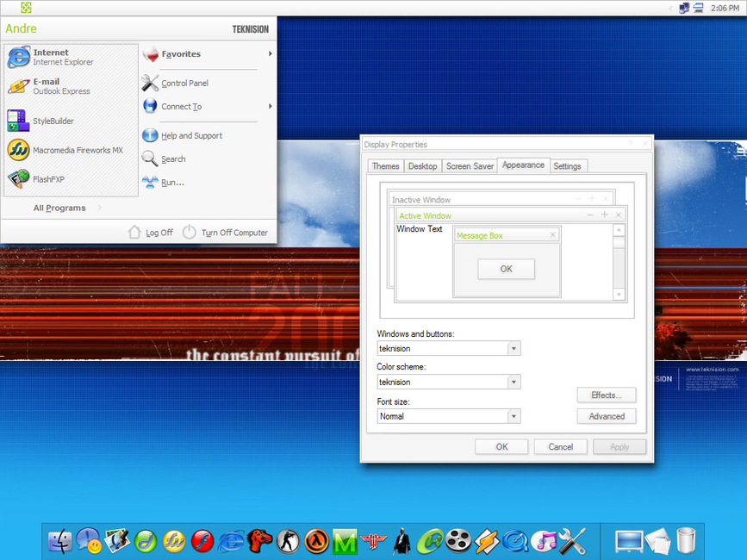Open the trash can in dock
The height and width of the screenshot is (560, 747).
686,541
